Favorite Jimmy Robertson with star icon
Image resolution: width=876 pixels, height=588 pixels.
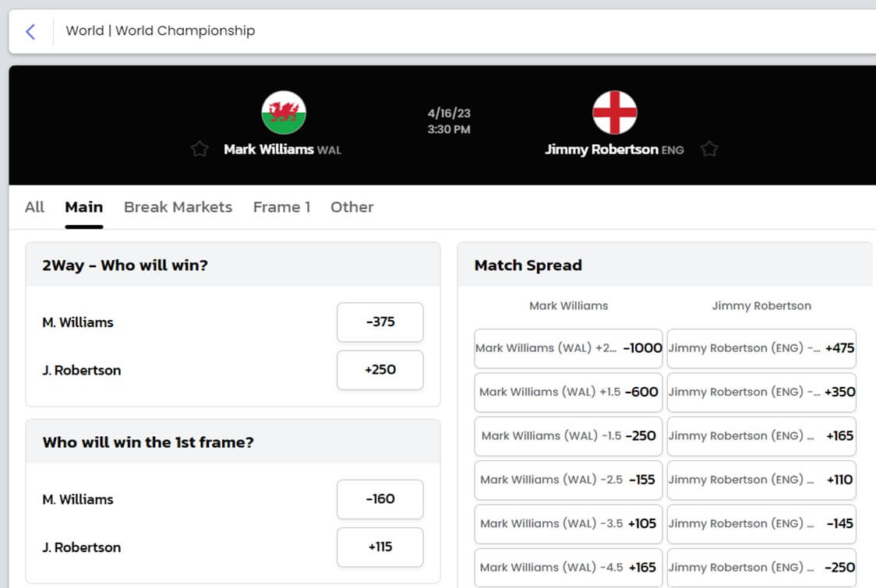(709, 149)
